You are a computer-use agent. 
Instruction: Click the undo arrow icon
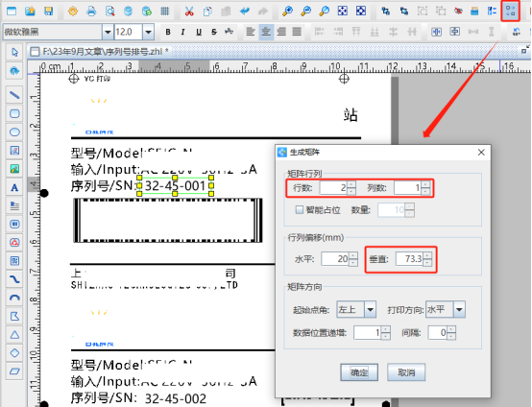point(245,12)
